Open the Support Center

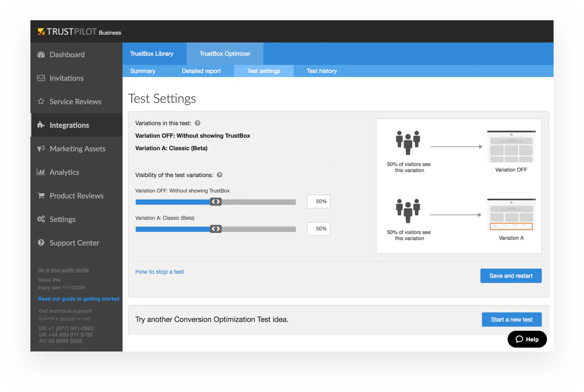click(77, 243)
